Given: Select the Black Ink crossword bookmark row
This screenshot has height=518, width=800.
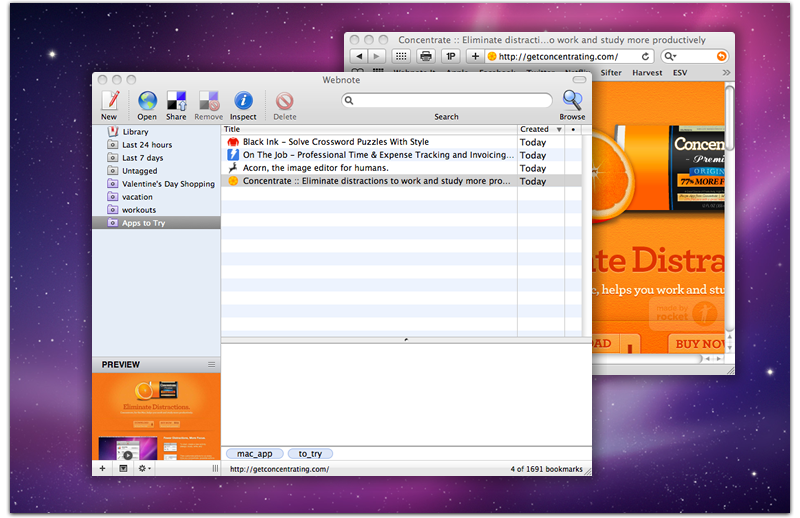Looking at the screenshot, I should [x=401, y=142].
